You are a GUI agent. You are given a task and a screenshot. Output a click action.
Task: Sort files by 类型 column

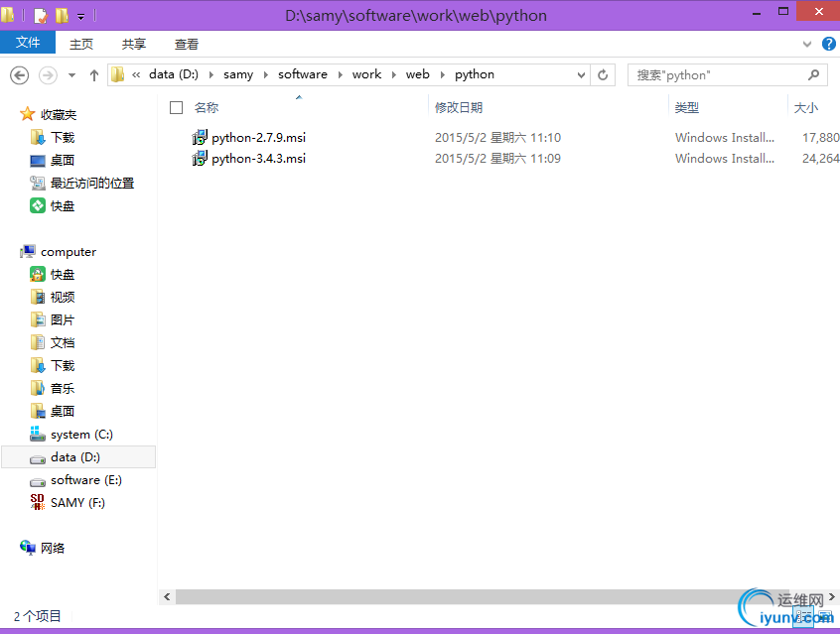click(687, 107)
